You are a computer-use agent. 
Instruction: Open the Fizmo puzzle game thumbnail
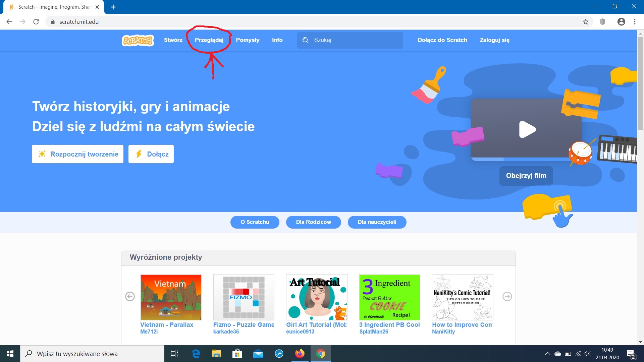click(244, 297)
